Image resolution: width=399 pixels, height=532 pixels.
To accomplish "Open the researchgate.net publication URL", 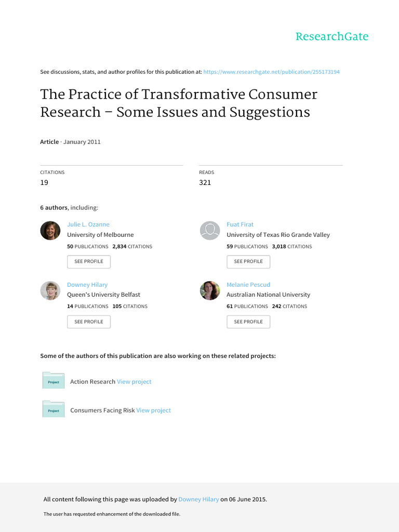I will (271, 72).
